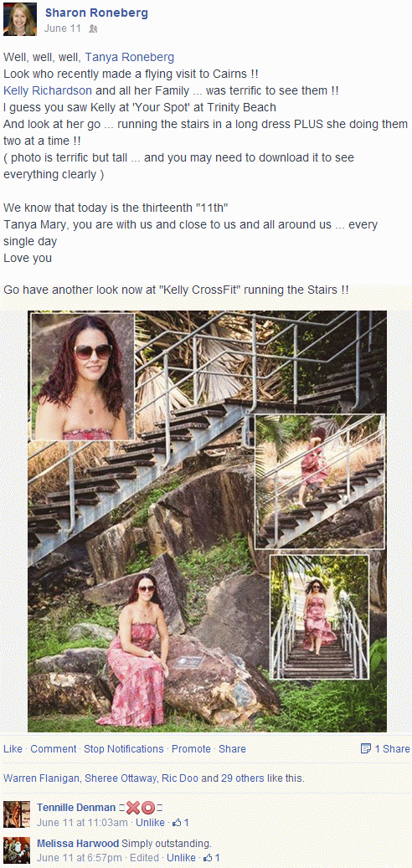Click thumbs-up icon on Melissa Harwood's comment
412x868 pixels.
(209, 858)
